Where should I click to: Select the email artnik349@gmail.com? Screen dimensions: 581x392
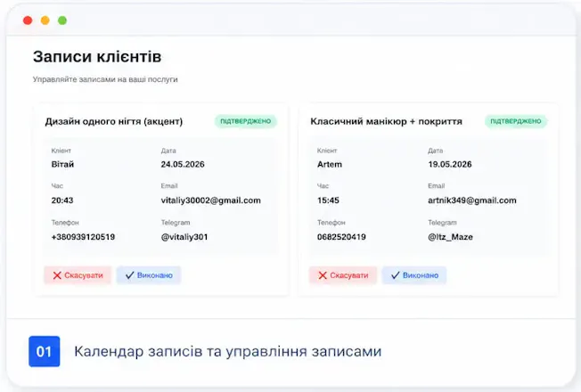click(472, 200)
